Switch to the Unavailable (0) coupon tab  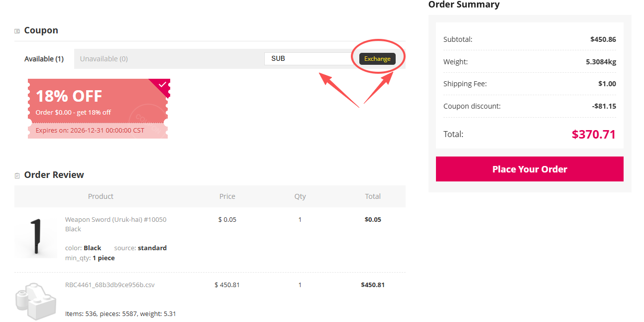[104, 59]
